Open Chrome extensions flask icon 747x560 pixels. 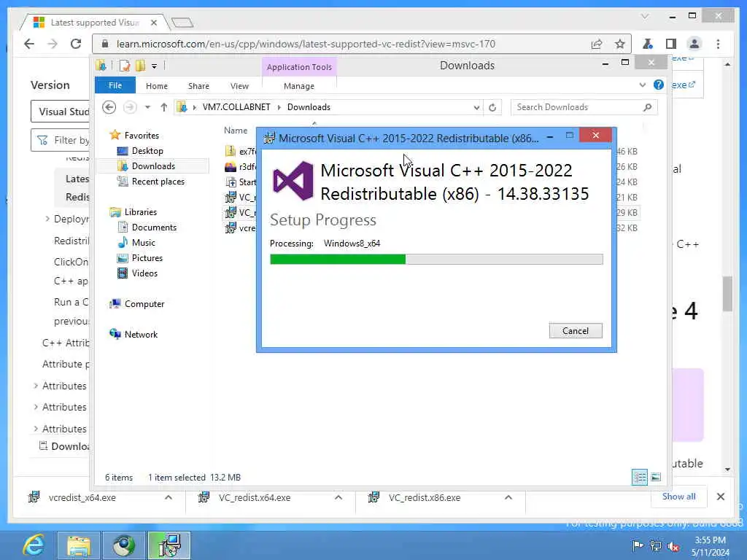pos(648,44)
